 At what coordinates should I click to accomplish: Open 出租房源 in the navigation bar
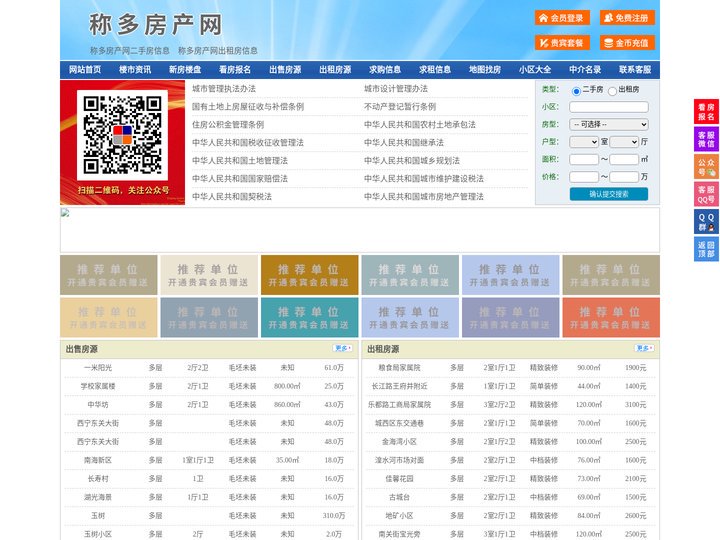click(x=335, y=70)
